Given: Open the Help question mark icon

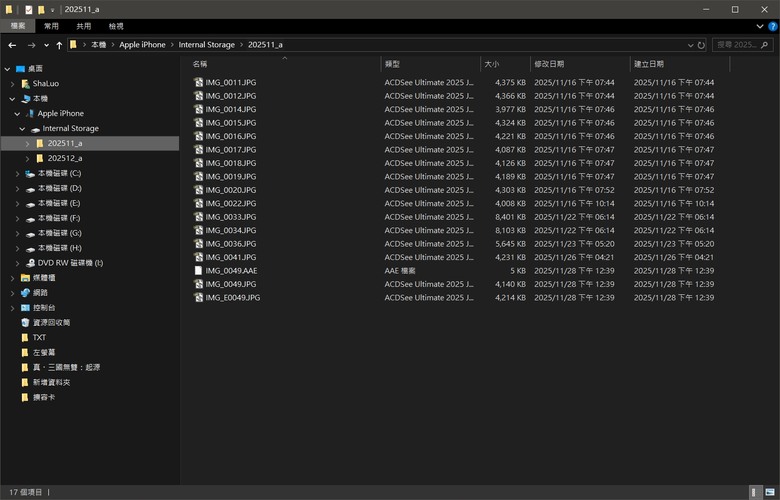Looking at the screenshot, I should pyautogui.click(x=773, y=26).
